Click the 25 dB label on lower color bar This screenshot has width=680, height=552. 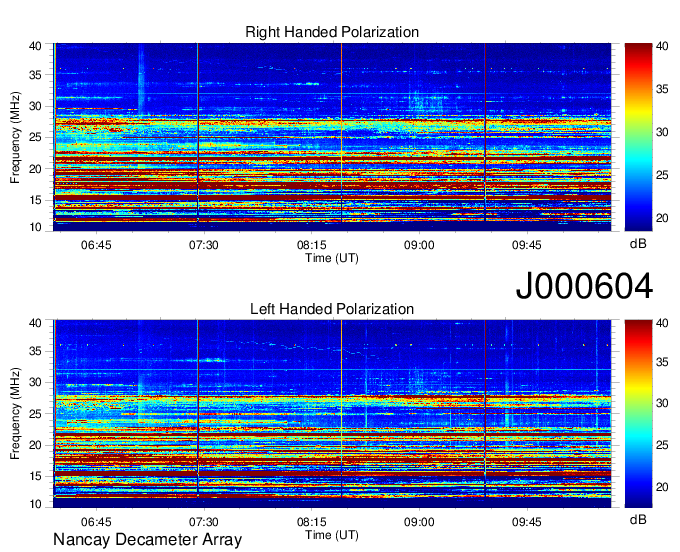662,445
